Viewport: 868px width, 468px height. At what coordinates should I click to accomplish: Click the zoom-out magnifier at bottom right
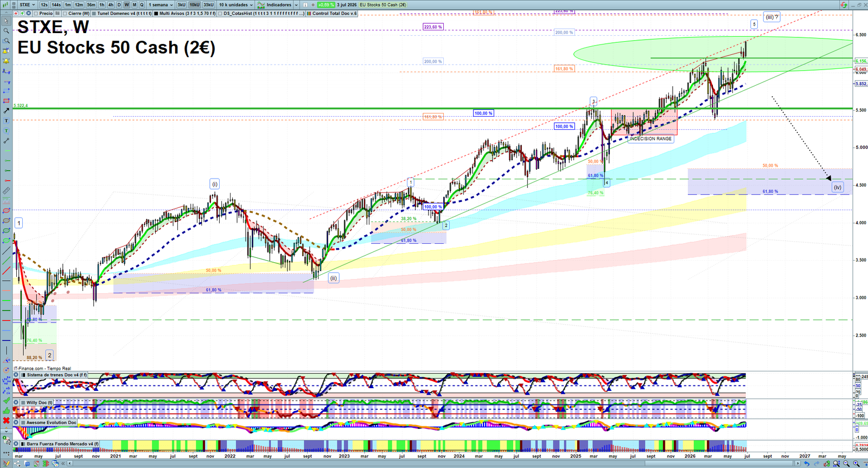(846, 464)
